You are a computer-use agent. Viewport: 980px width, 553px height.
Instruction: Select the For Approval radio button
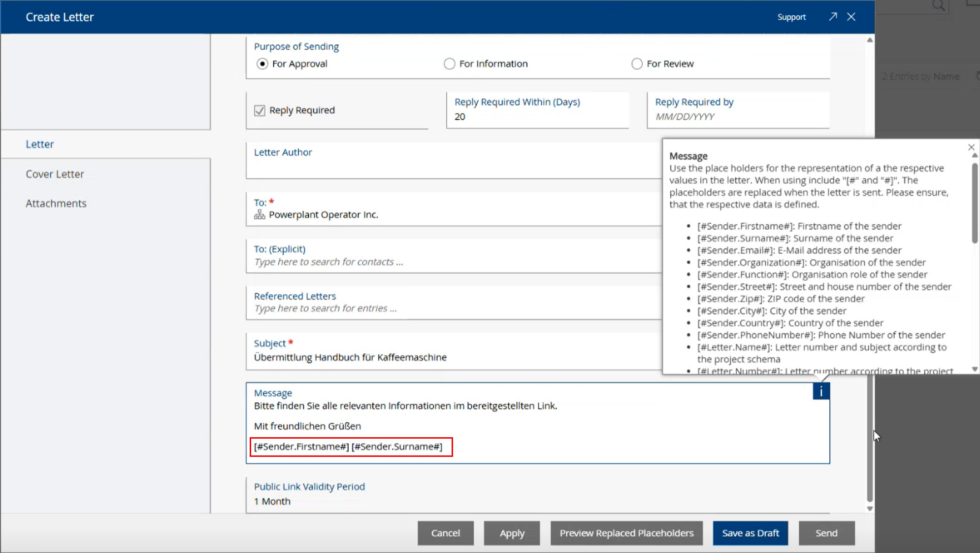(262, 64)
